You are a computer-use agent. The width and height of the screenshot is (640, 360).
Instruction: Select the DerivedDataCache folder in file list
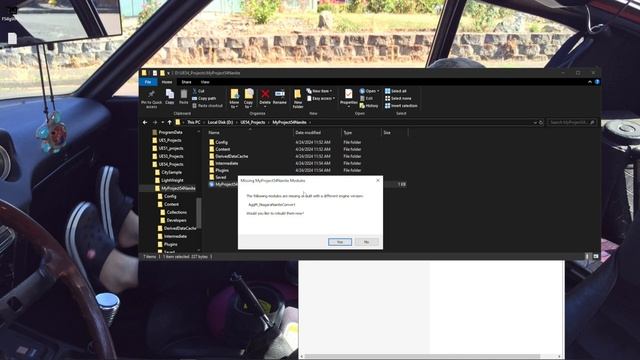[x=231, y=156]
